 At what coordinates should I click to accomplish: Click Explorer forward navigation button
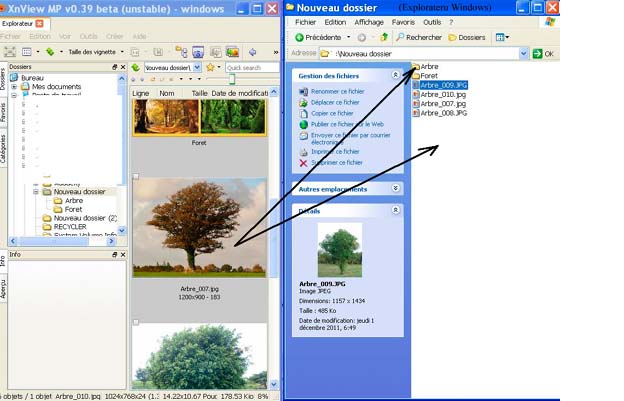[361, 37]
